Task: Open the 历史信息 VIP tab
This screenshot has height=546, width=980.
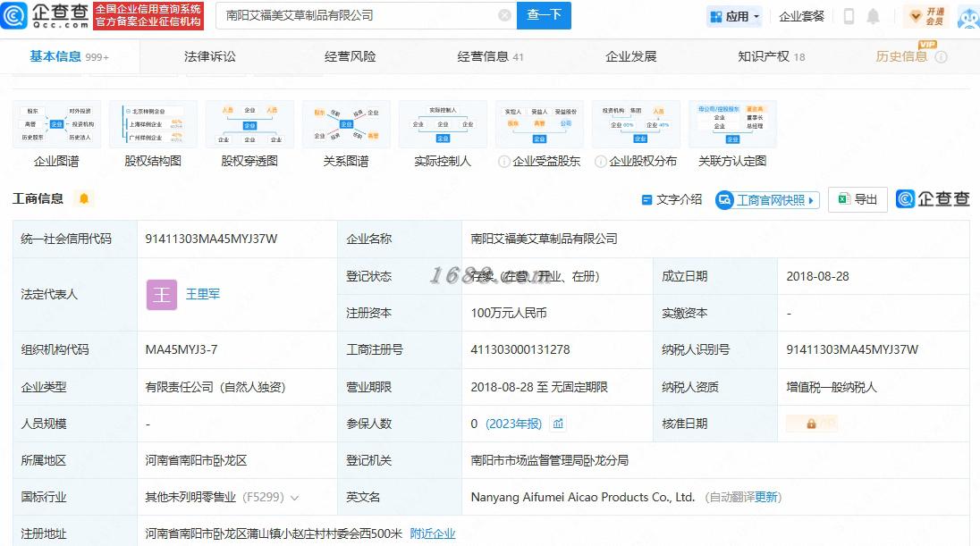Action: point(901,56)
